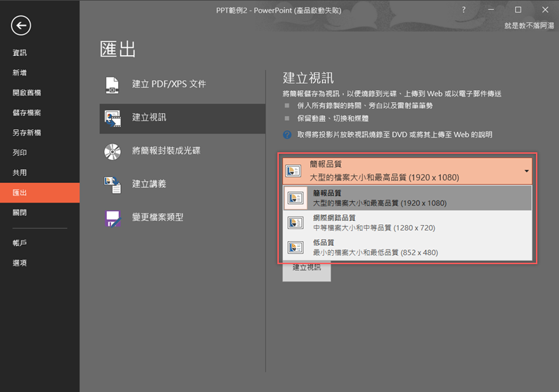Click the 匯出 page heading
This screenshot has width=559, height=392.
117,49
